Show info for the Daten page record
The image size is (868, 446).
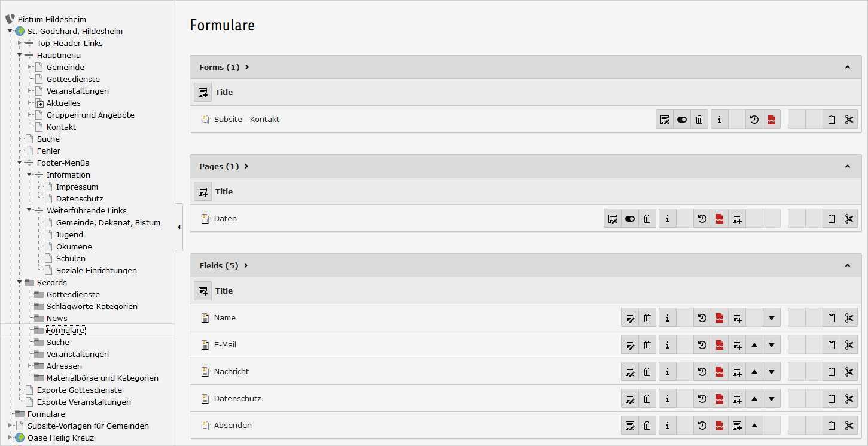point(667,219)
